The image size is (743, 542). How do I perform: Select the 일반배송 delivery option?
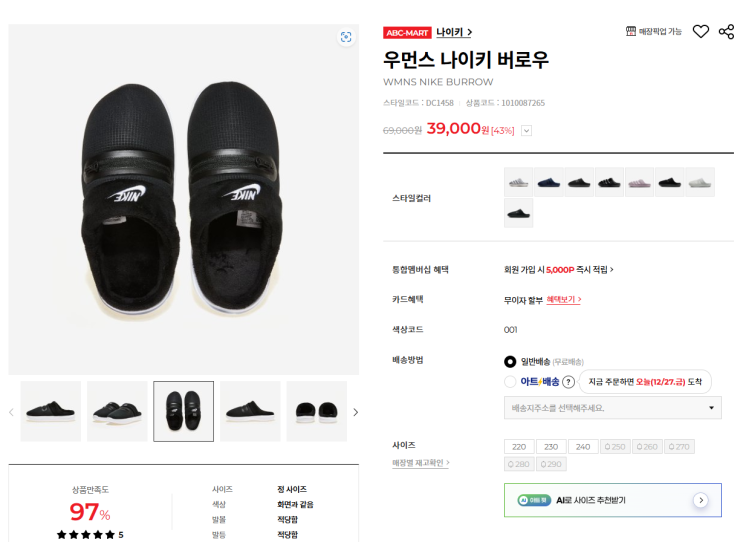coord(510,362)
